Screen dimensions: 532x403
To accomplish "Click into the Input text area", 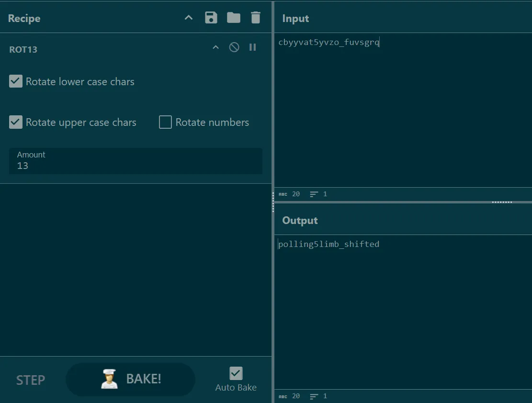I will point(403,110).
